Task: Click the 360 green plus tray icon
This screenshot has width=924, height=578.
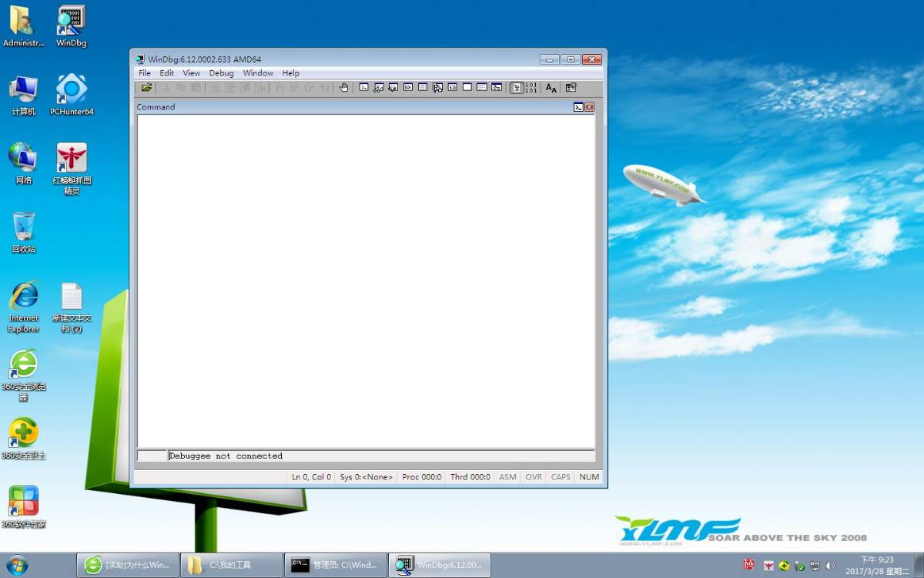Action: coord(784,566)
